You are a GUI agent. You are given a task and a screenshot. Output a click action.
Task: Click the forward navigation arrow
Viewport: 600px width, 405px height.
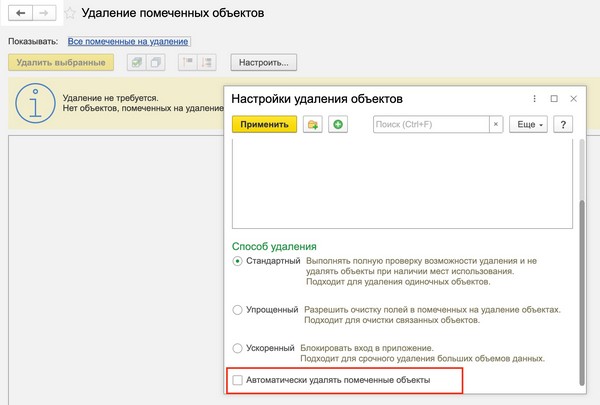[x=45, y=14]
